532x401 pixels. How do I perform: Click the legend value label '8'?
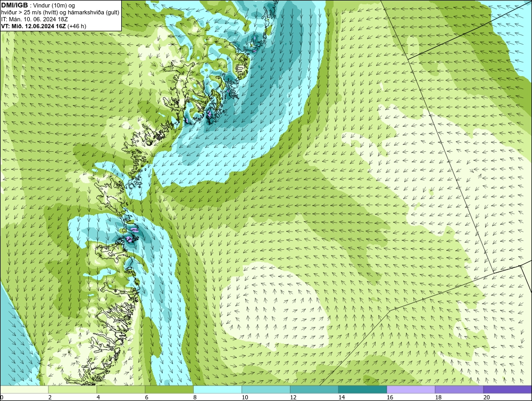pos(195,397)
